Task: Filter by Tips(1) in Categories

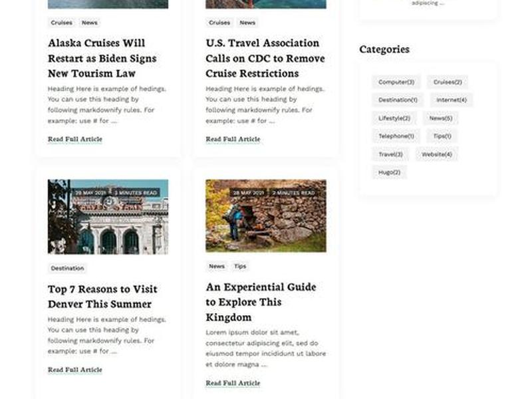Action: coord(442,136)
